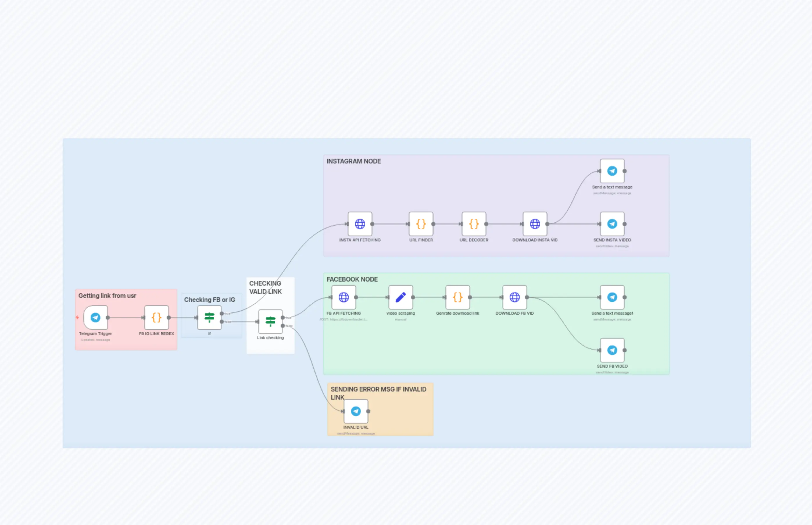Select the FB API FETCHING node

[x=344, y=297]
